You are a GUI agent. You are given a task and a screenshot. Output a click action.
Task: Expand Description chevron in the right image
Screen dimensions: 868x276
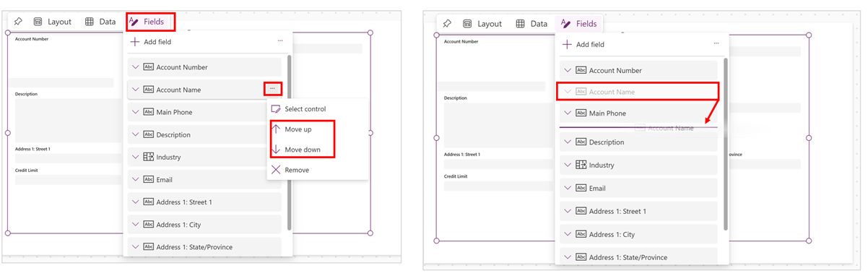coord(568,142)
